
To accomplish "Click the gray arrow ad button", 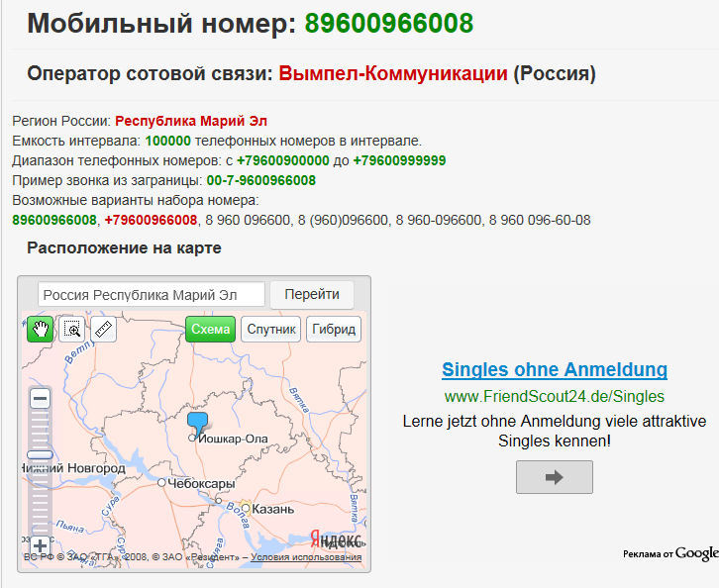I will (555, 477).
